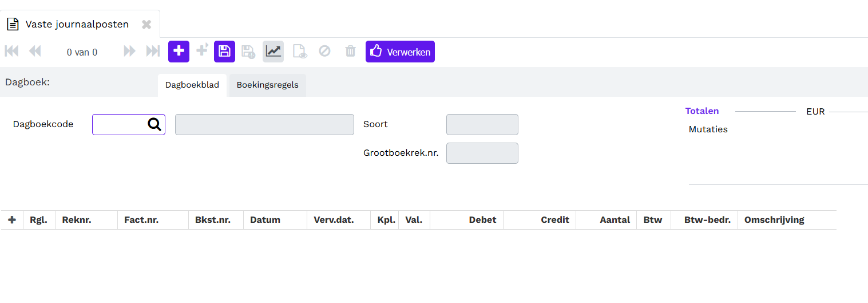The width and height of the screenshot is (868, 303).
Task: Click the gray save-as disk icon
Action: 248,52
